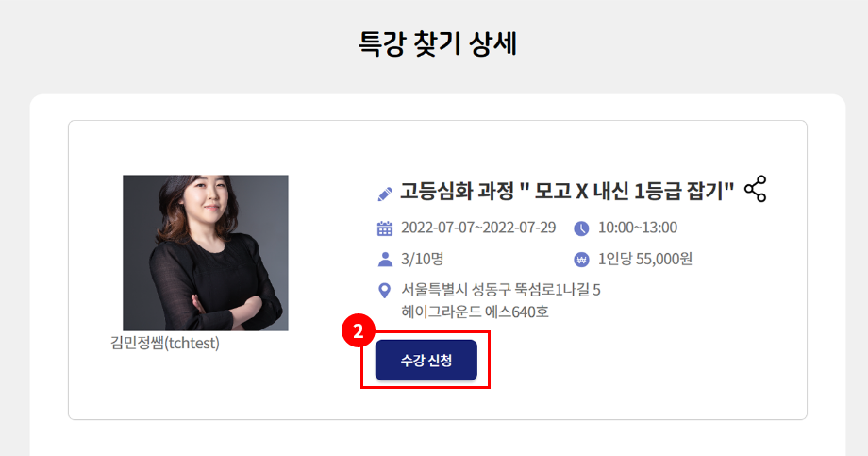Click the teacher name 김민정쌤(tchtest)

coord(165,343)
